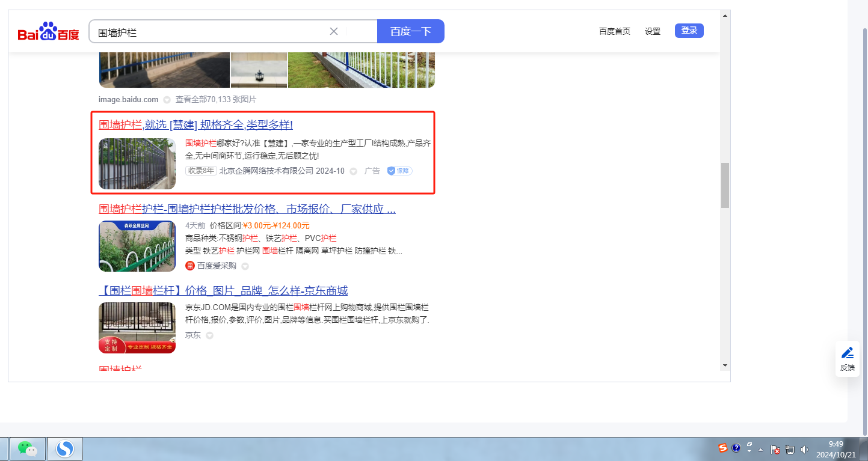868x461 pixels.
Task: Click the 收录8年 badge
Action: (201, 171)
